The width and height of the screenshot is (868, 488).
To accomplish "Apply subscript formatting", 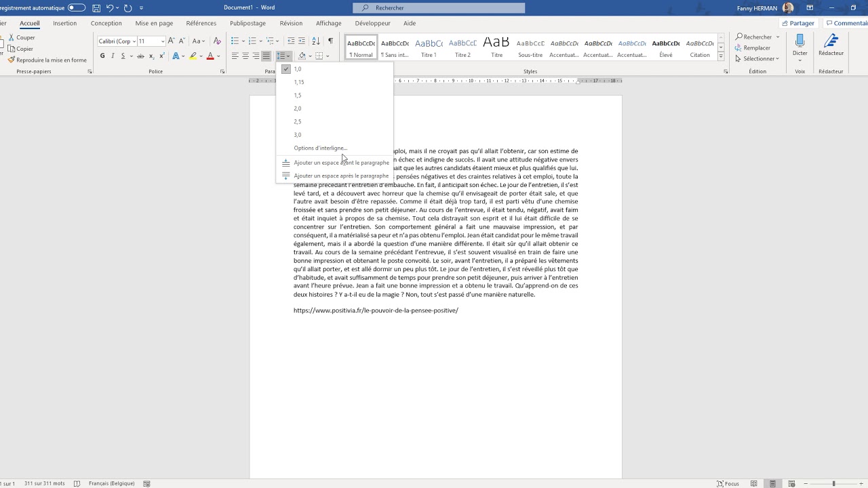I will pos(151,56).
